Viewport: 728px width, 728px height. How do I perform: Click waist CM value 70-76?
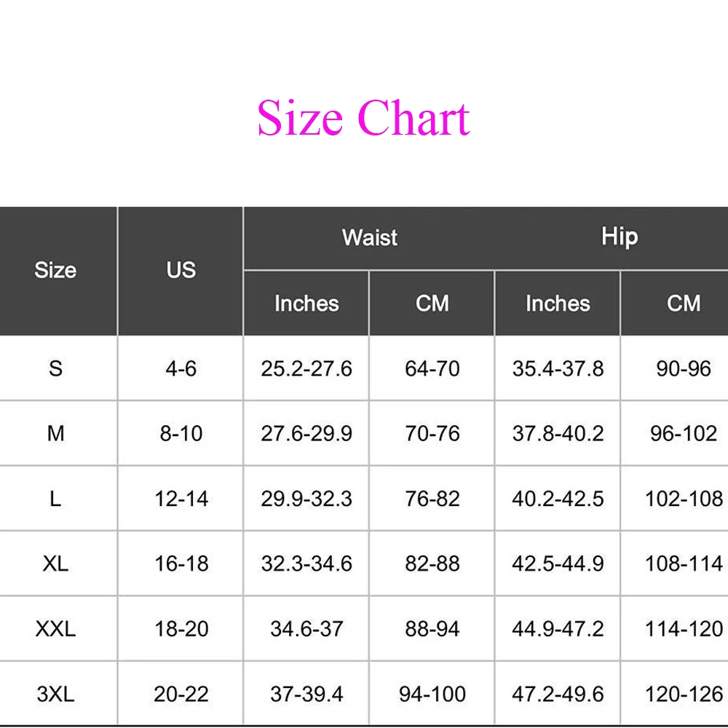(x=432, y=434)
